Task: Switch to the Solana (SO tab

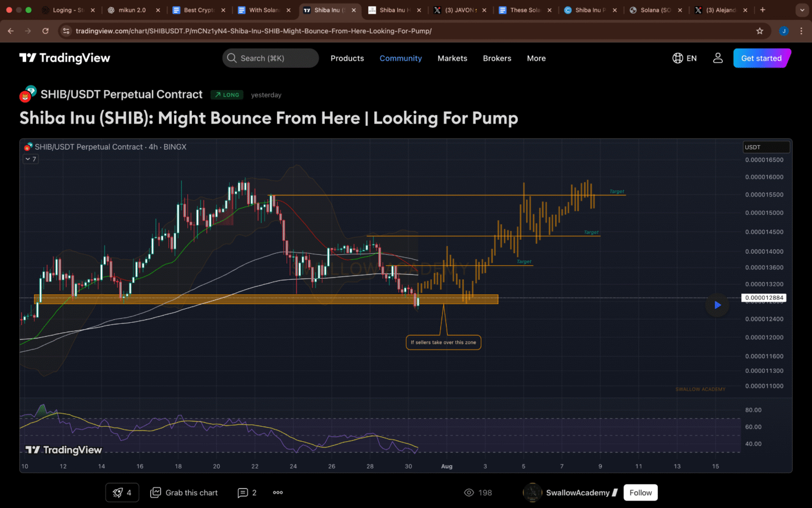Action: [656, 10]
